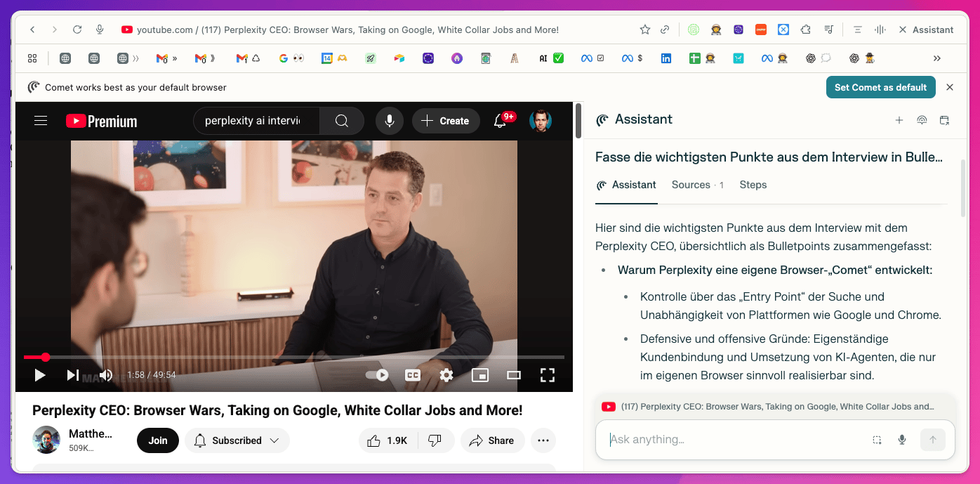This screenshot has width=980, height=484.
Task: Click the Create button on YouTube
Action: (x=446, y=121)
